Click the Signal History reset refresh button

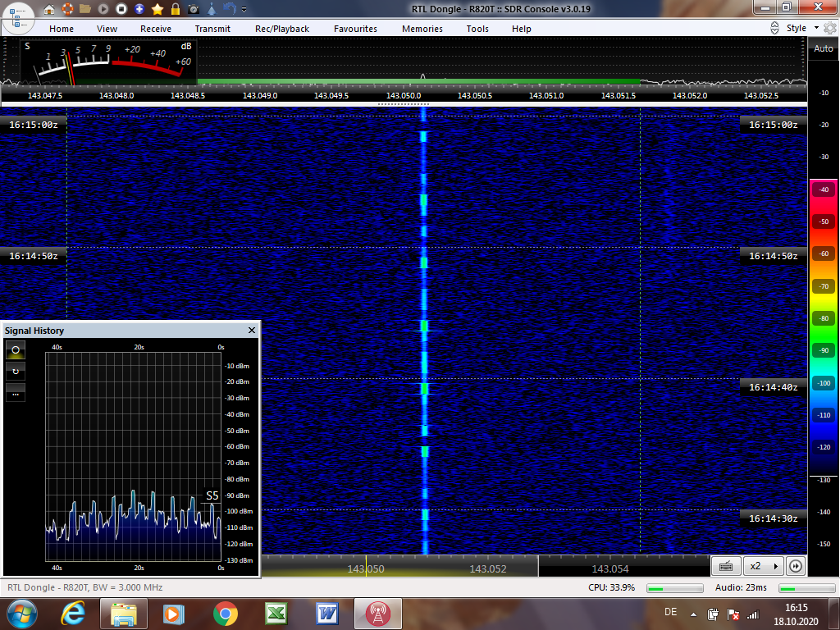coord(16,372)
